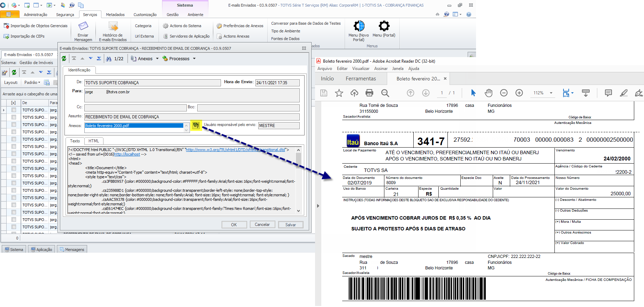Screen dimensions: 644x307
Task: Click Importação de Objetos Gerenciais icon
Action: 6,26
